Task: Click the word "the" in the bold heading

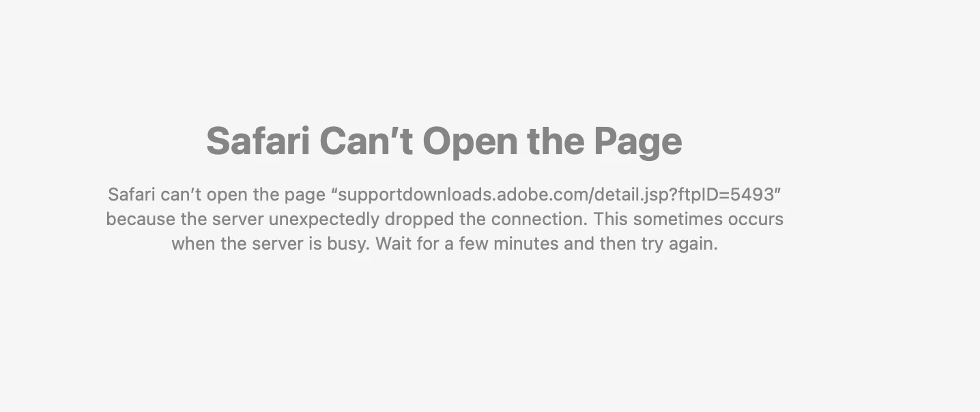Action: click(x=555, y=141)
